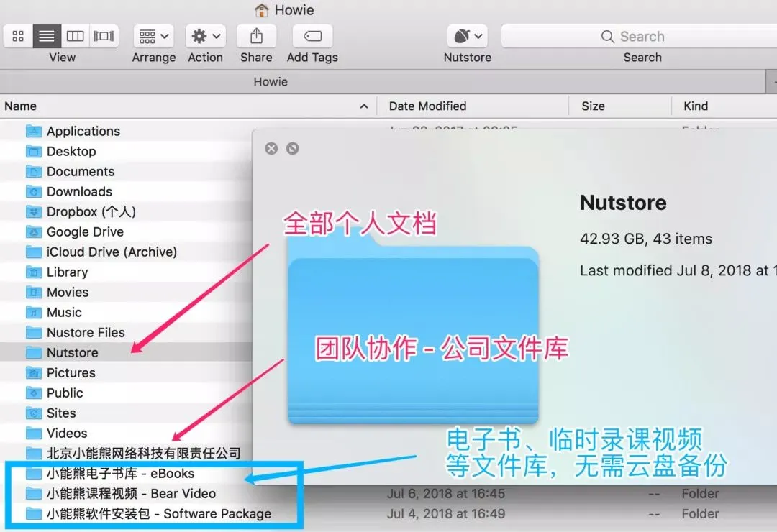Click the Desktop row name
777x532 pixels.
tap(71, 152)
